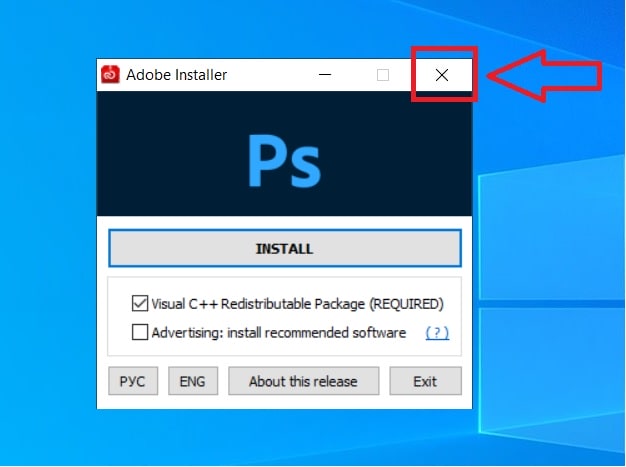
Task: Open the (?) advertising help link
Action: [x=437, y=332]
